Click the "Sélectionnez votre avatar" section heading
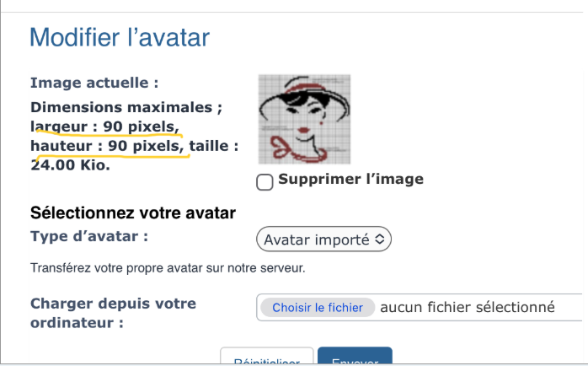 [x=132, y=213]
